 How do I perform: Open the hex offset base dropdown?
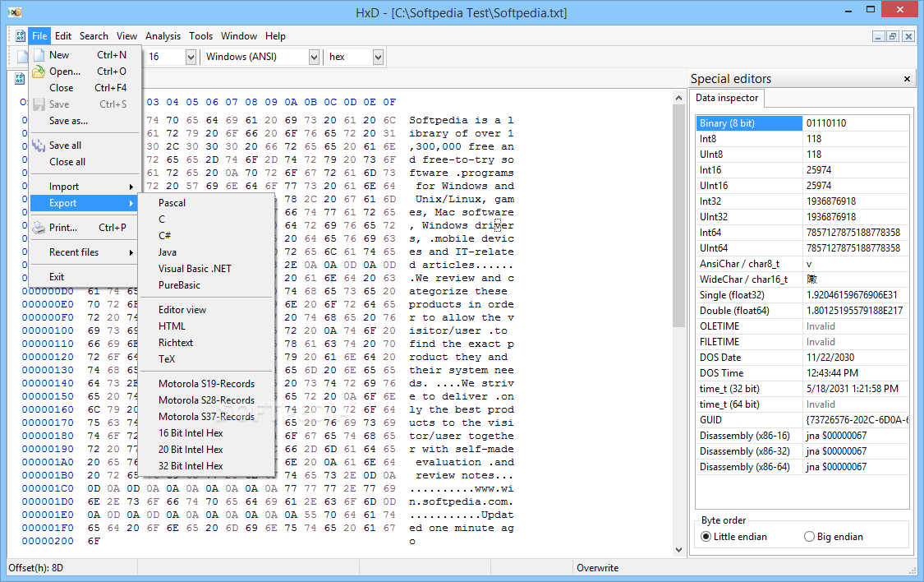pos(379,58)
